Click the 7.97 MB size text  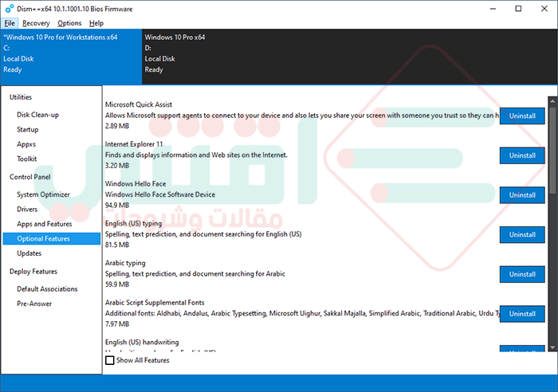coord(117,323)
